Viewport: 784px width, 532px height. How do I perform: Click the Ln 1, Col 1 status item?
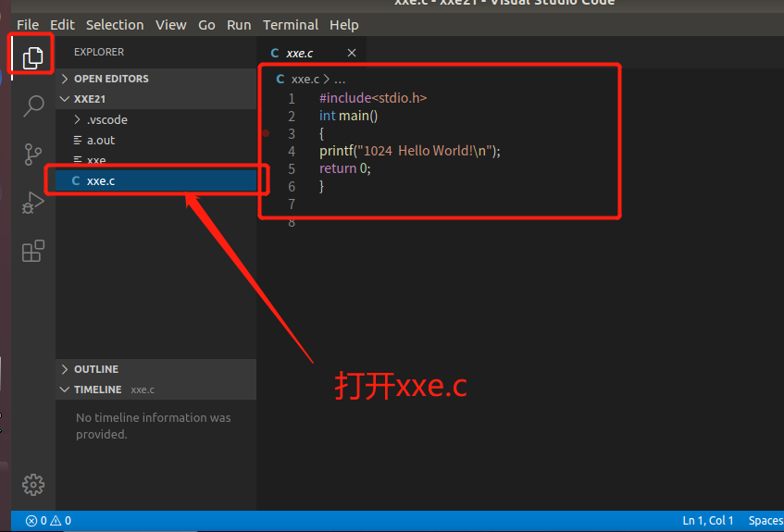click(707, 521)
